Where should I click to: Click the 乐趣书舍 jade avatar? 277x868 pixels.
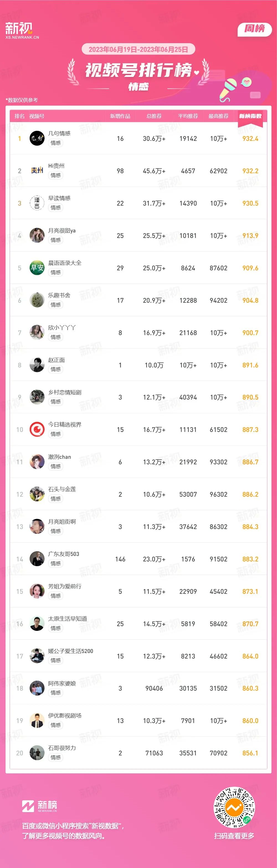(37, 300)
